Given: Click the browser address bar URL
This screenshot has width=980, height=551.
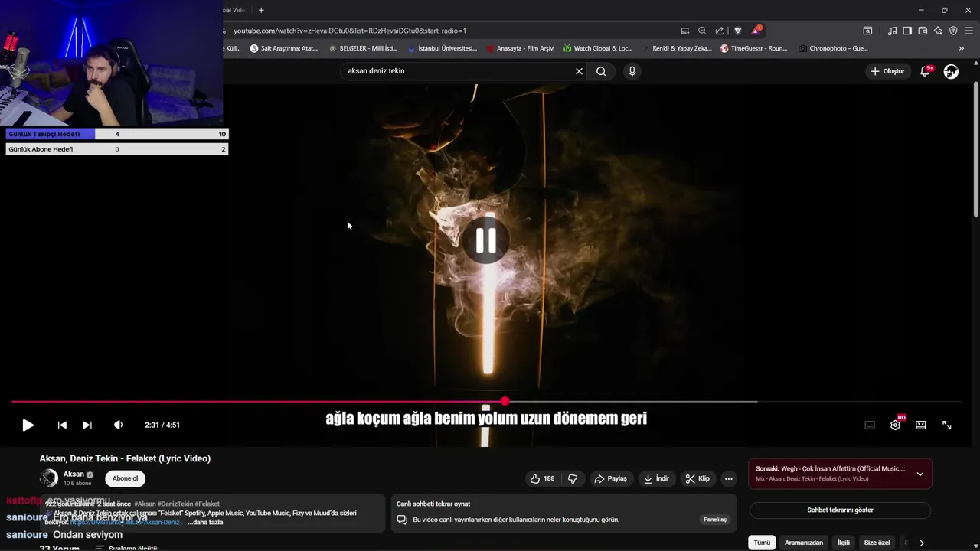Looking at the screenshot, I should click(x=349, y=31).
